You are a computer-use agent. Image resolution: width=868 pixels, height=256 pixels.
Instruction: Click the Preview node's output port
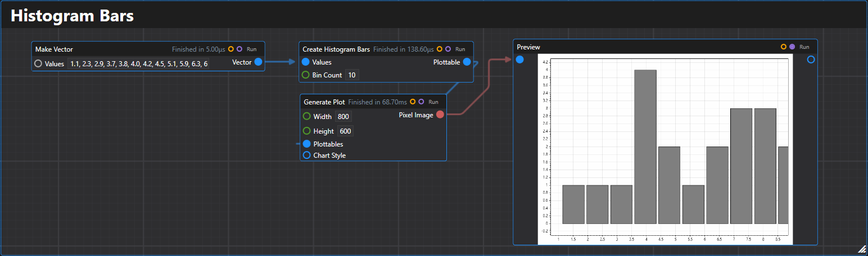click(811, 60)
